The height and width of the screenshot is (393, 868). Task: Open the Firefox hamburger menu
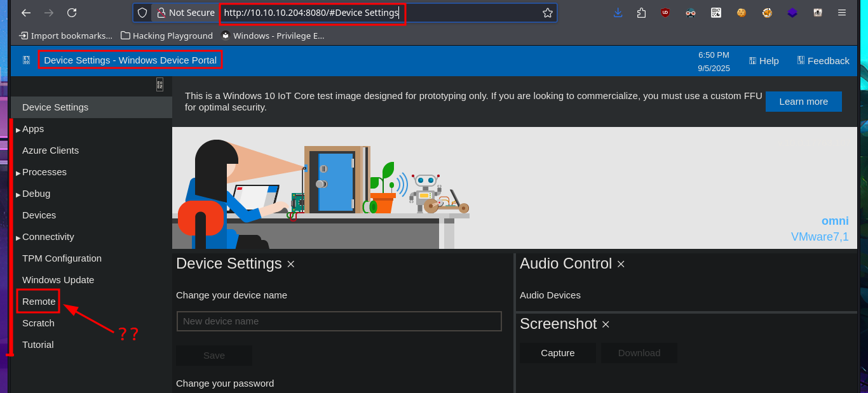pyautogui.click(x=842, y=13)
